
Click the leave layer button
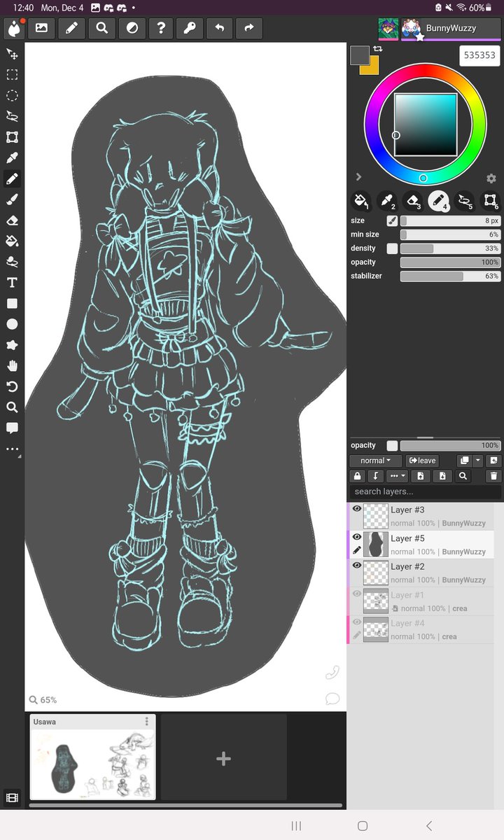tap(422, 461)
